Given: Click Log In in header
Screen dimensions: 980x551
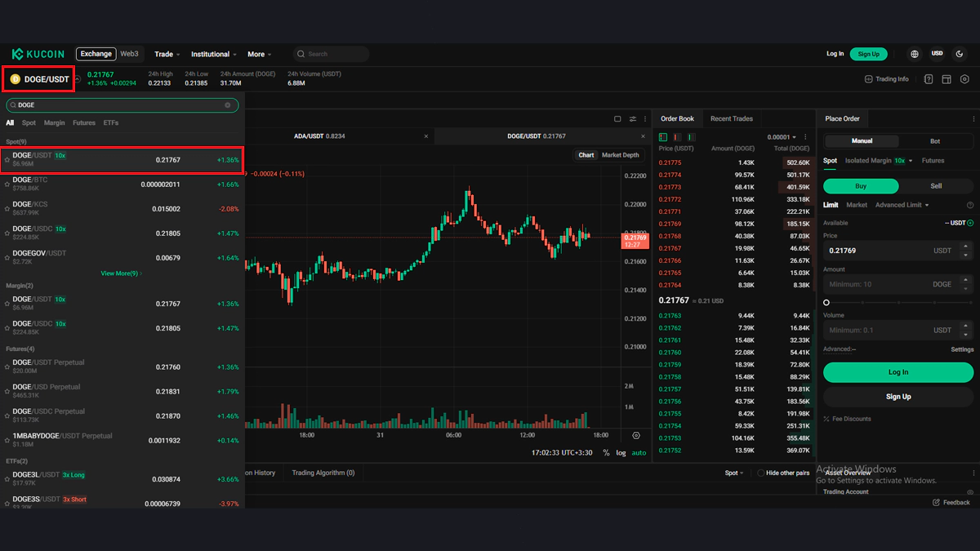Looking at the screenshot, I should coord(835,54).
